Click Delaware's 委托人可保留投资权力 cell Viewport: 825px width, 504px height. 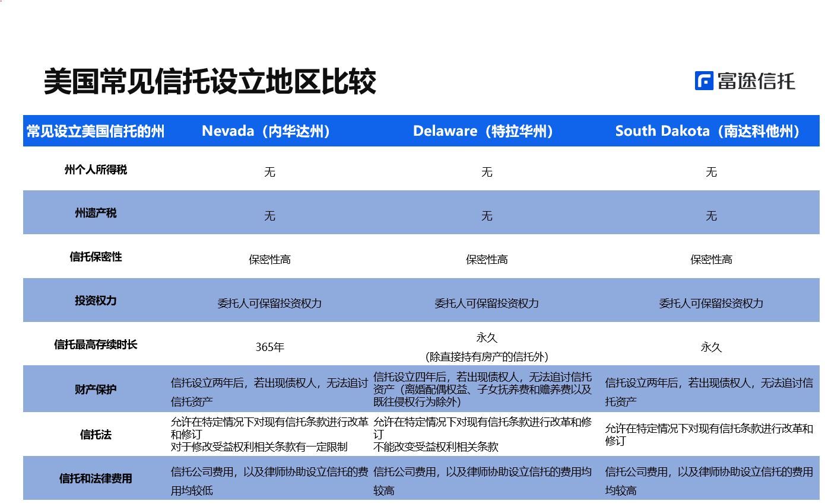click(487, 304)
